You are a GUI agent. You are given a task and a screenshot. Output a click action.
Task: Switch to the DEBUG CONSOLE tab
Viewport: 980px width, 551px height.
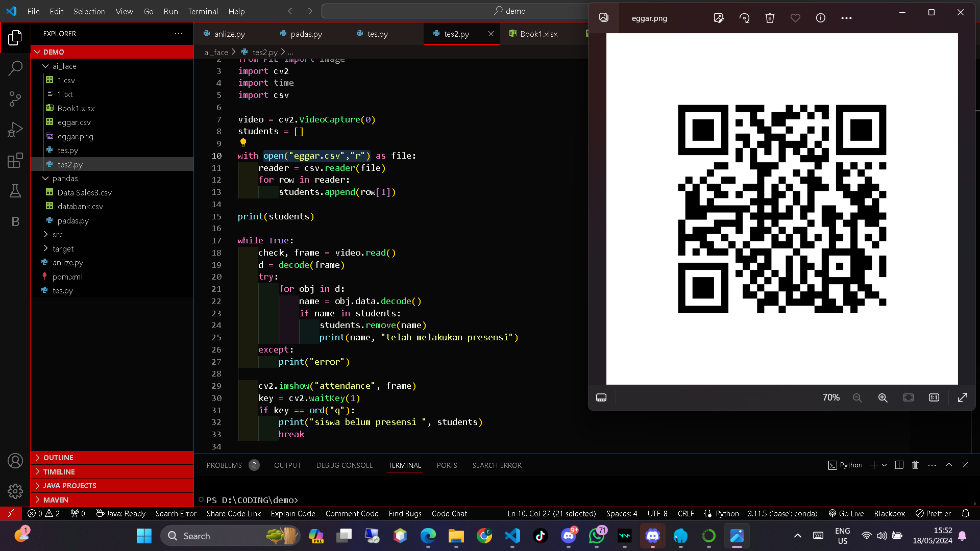click(x=345, y=465)
